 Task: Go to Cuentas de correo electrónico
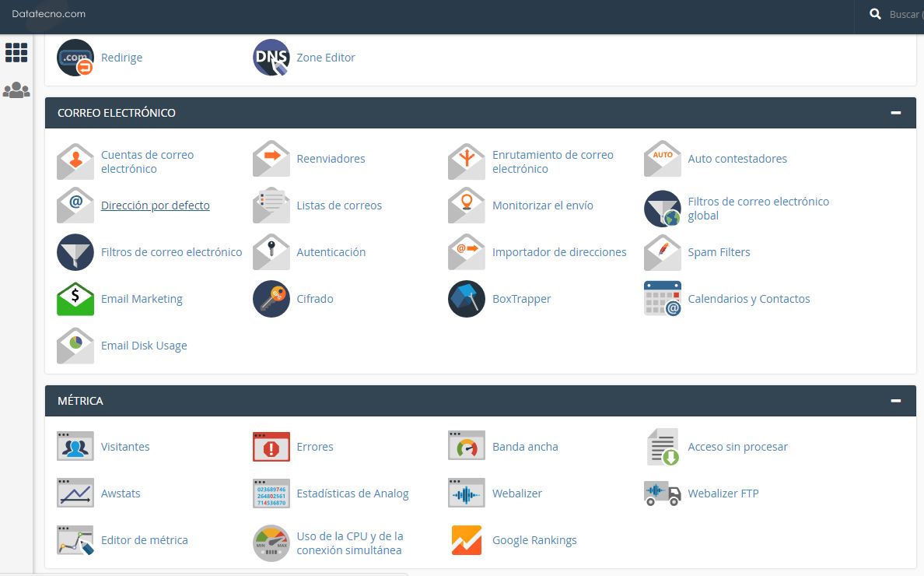click(147, 162)
